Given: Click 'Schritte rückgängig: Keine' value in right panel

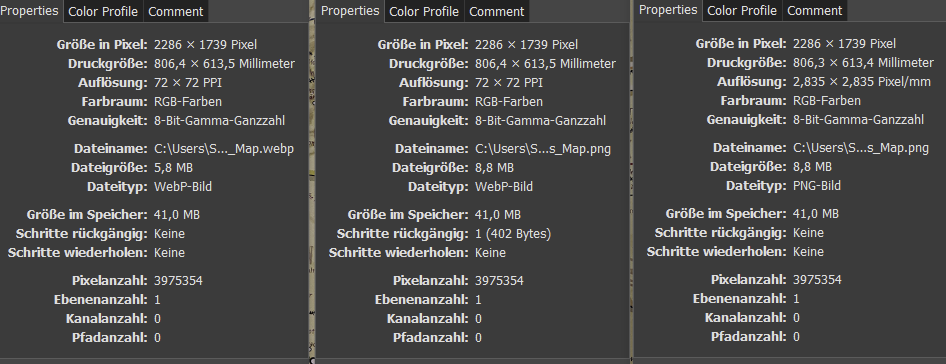Looking at the screenshot, I should click(x=808, y=232).
